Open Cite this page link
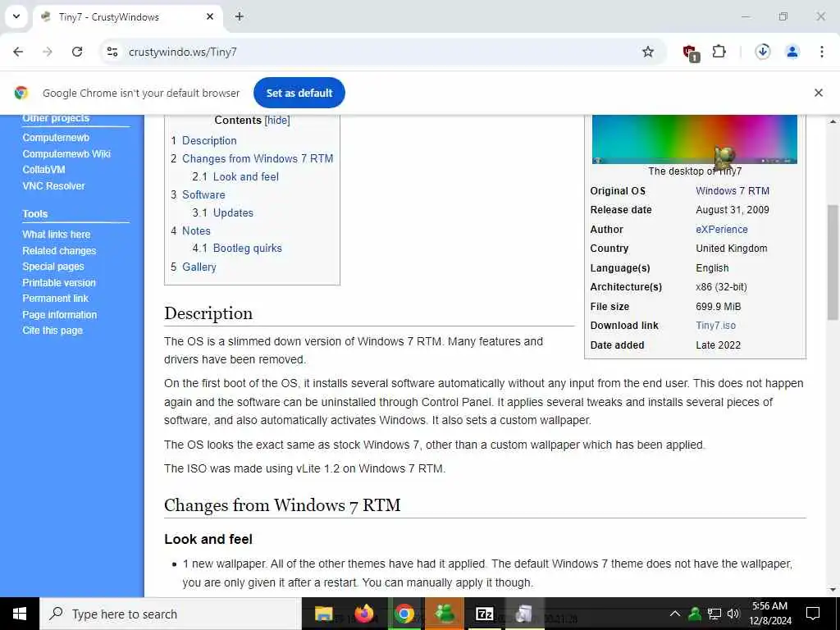Screen dimensions: 840x630 coord(52,331)
